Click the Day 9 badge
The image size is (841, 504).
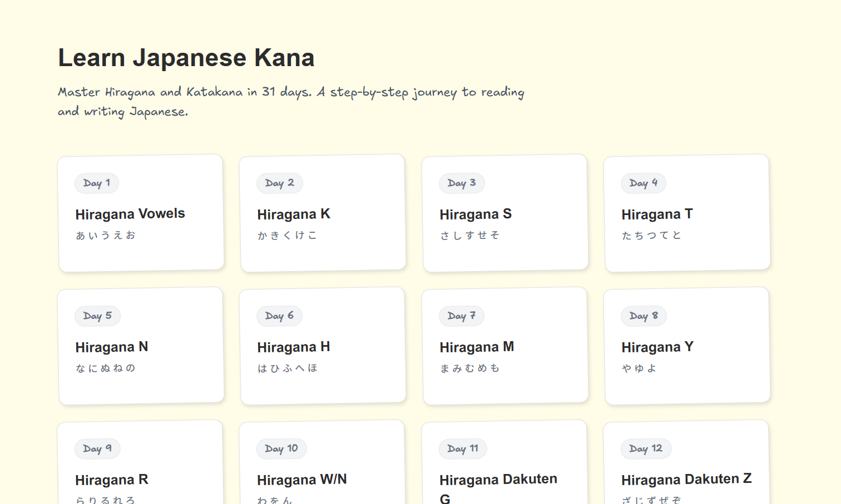coord(97,448)
